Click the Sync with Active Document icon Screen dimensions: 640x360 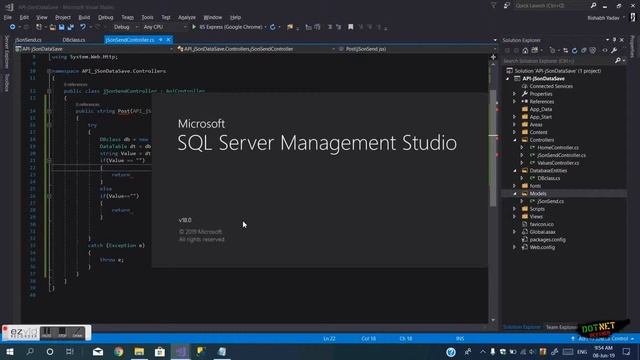click(565, 51)
